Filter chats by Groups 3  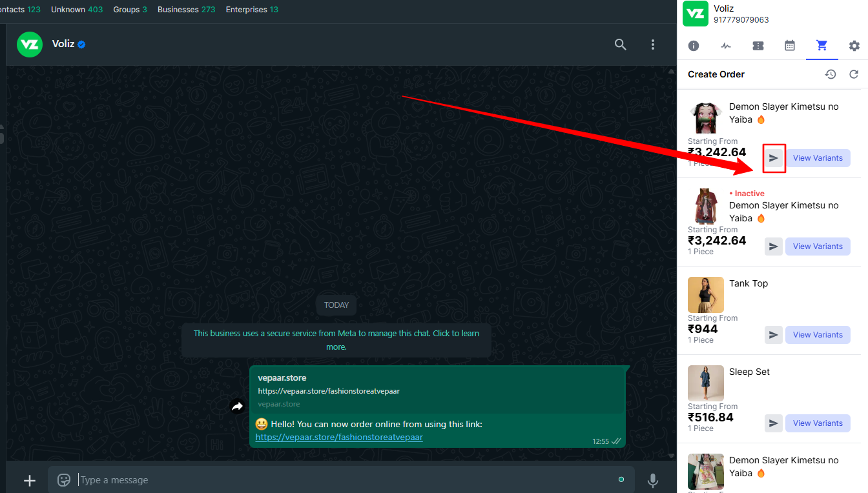pos(130,10)
